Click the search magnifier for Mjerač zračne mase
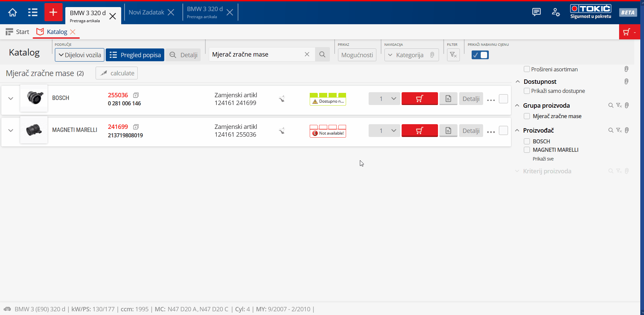The height and width of the screenshot is (315, 644). coord(322,55)
